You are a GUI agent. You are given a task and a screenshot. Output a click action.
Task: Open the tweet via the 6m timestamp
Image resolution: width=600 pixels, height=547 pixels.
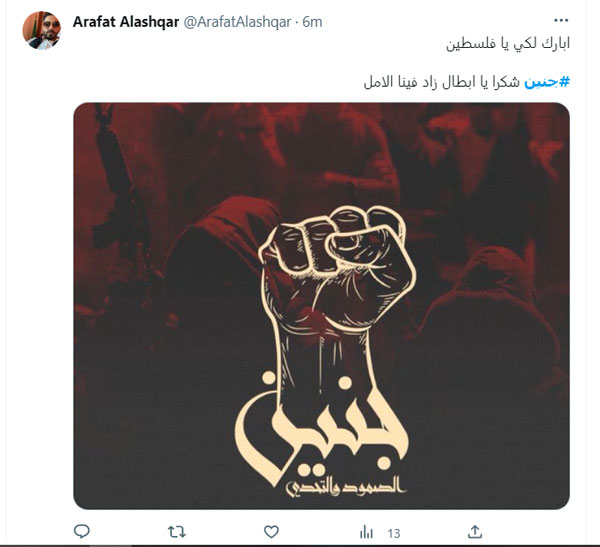tap(312, 22)
